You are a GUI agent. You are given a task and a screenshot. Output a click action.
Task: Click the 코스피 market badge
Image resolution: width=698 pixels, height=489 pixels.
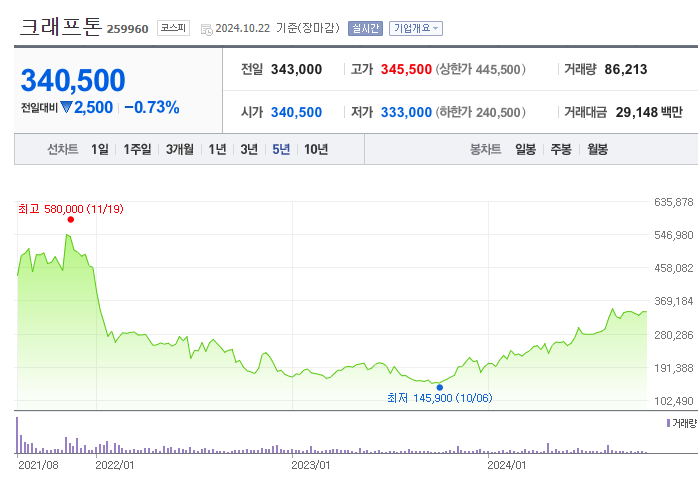point(173,28)
